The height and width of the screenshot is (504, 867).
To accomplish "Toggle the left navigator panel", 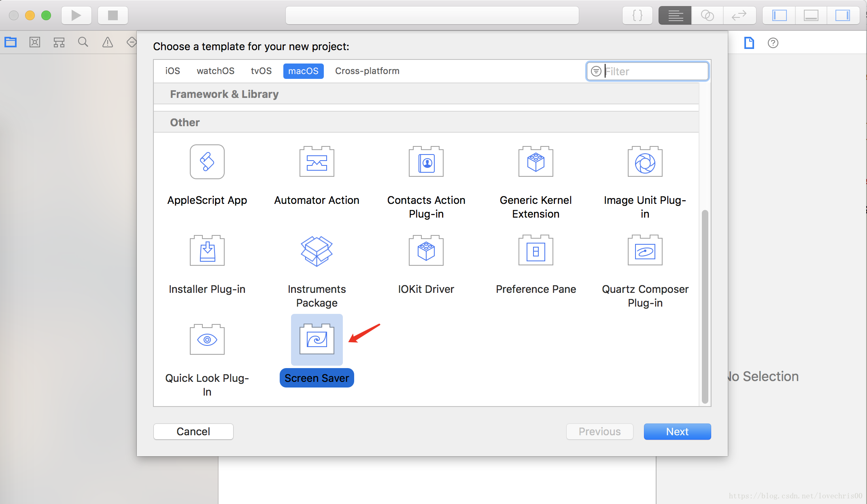I will (779, 16).
